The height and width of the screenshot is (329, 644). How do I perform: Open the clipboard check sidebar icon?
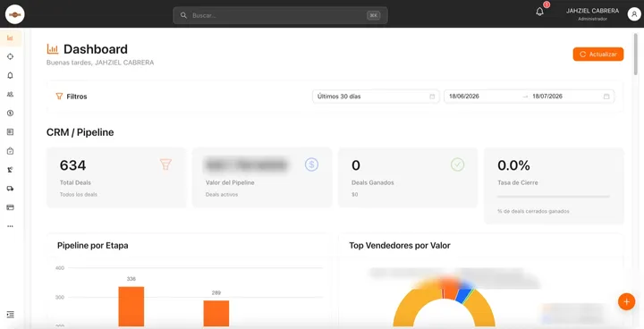[10, 151]
